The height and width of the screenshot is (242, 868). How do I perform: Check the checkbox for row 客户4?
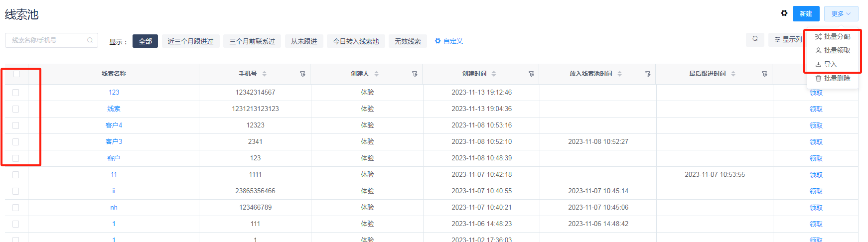16,125
